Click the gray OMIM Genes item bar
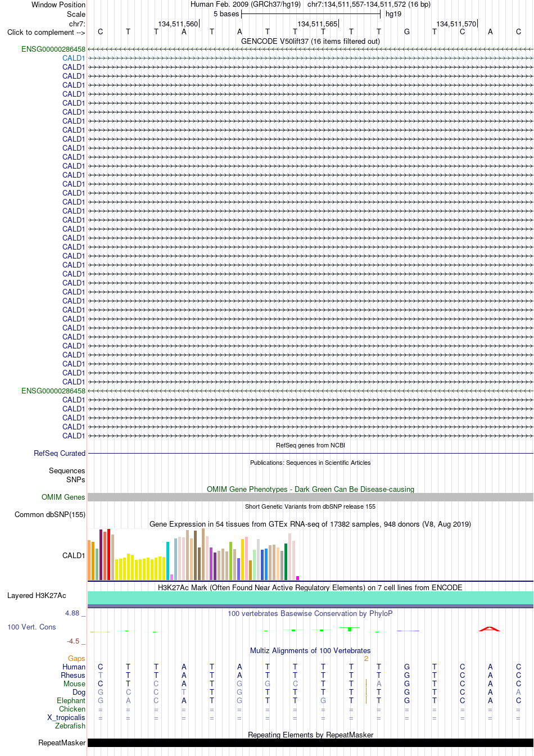The height and width of the screenshot is (756, 534). [310, 497]
